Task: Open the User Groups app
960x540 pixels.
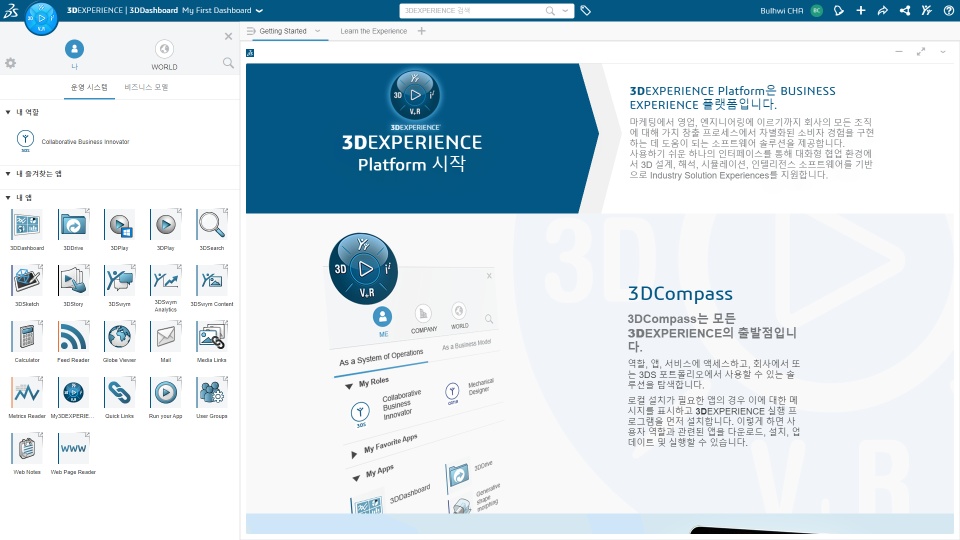Action: pos(212,393)
